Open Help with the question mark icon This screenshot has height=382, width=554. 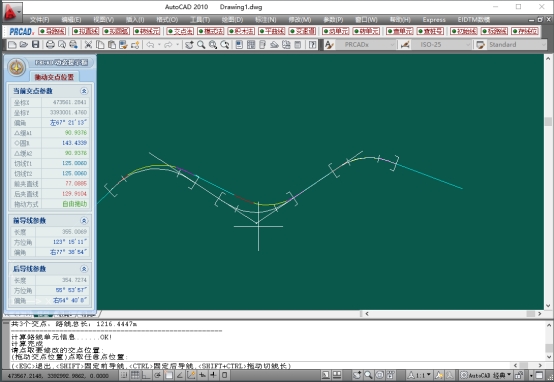click(x=312, y=45)
